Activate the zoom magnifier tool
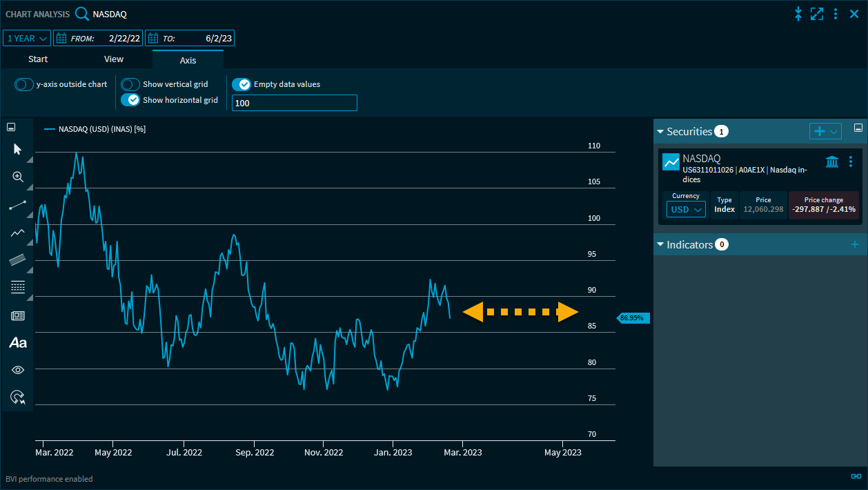This screenshot has height=490, width=868. click(x=17, y=177)
